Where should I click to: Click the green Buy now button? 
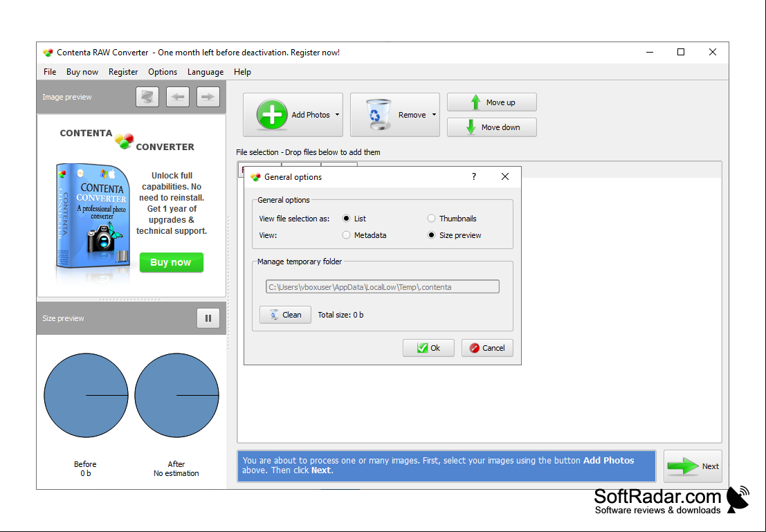click(171, 262)
